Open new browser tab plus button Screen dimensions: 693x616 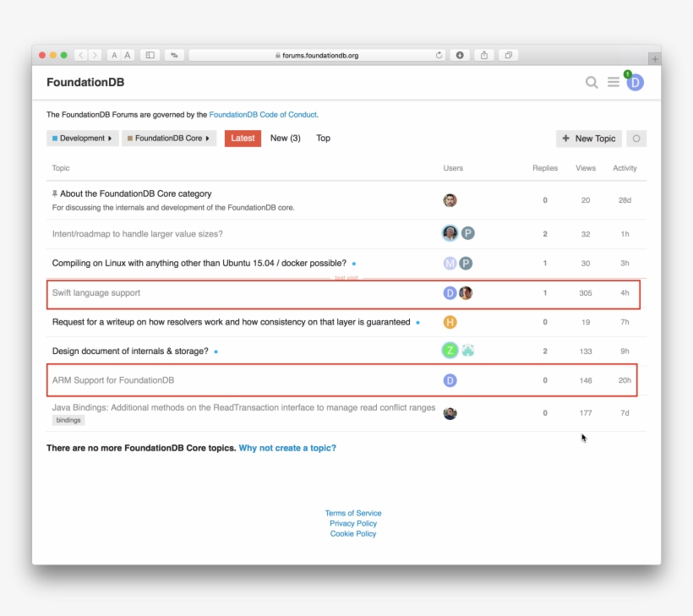655,59
